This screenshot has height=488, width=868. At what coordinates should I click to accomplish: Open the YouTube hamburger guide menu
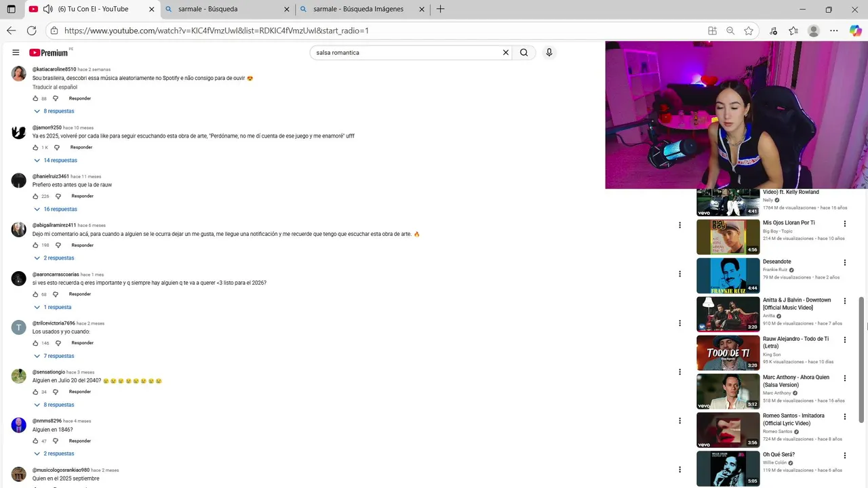[x=16, y=53]
